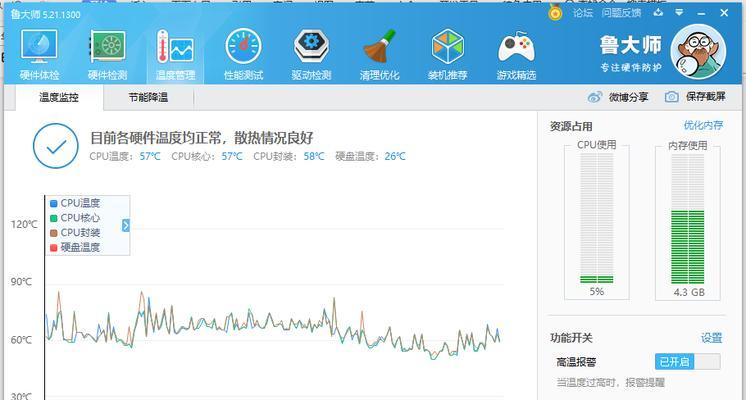The width and height of the screenshot is (746, 400).
Task: Open 论坛 forum link
Action: point(583,13)
